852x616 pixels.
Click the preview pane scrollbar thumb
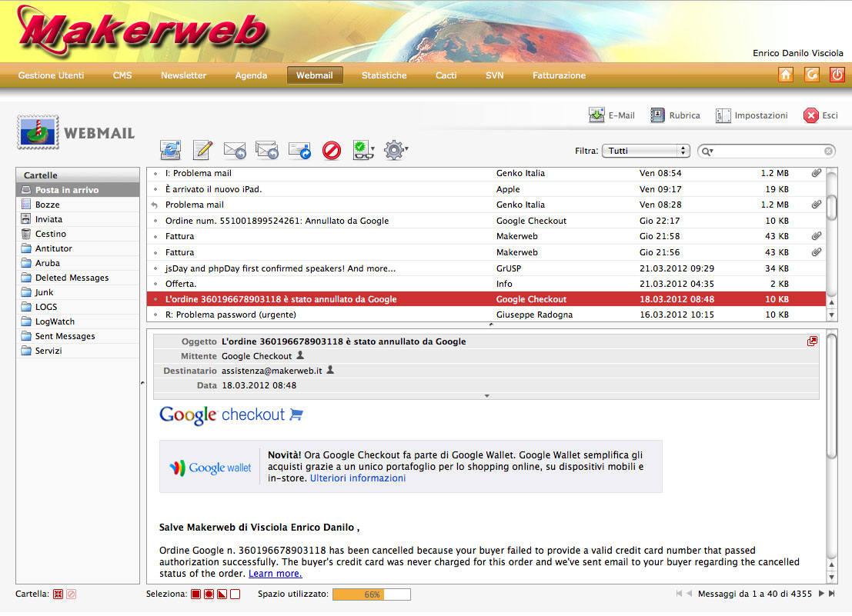point(831,396)
